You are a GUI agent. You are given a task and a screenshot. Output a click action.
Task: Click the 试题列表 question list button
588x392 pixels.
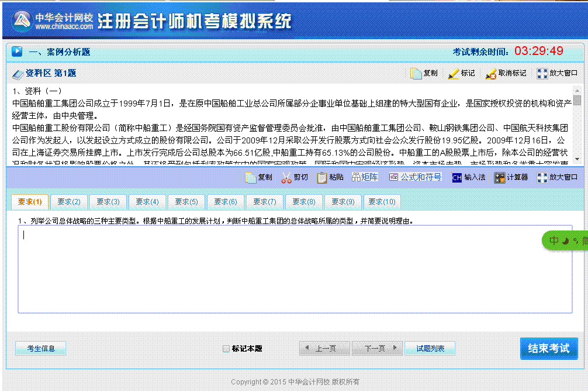pos(431,348)
